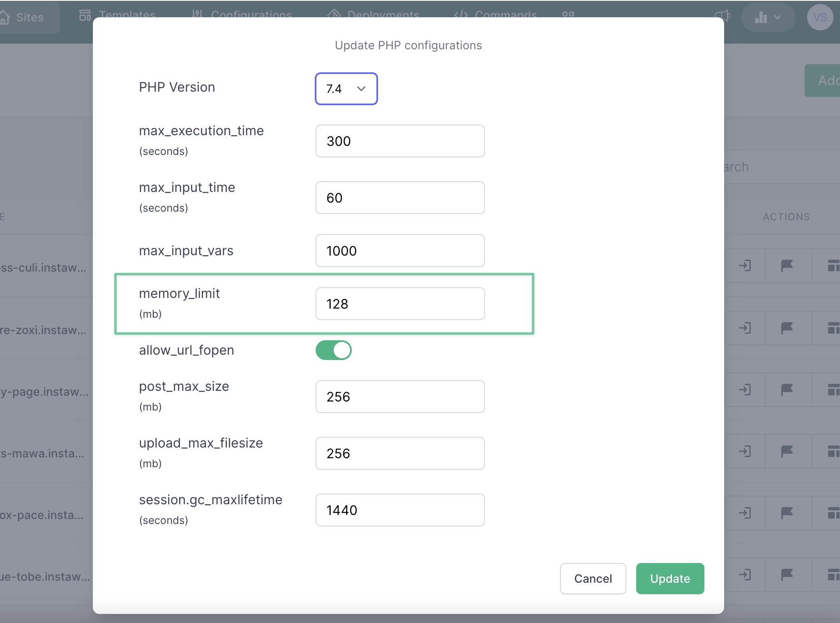
Task: Click the flag icon in ue-tobe row
Action: click(x=787, y=575)
